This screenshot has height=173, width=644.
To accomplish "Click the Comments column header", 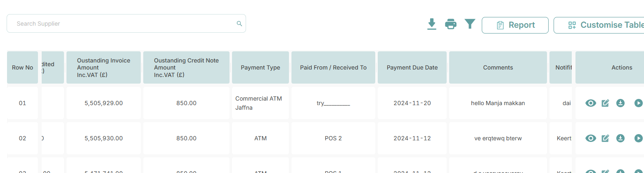I will pyautogui.click(x=498, y=67).
